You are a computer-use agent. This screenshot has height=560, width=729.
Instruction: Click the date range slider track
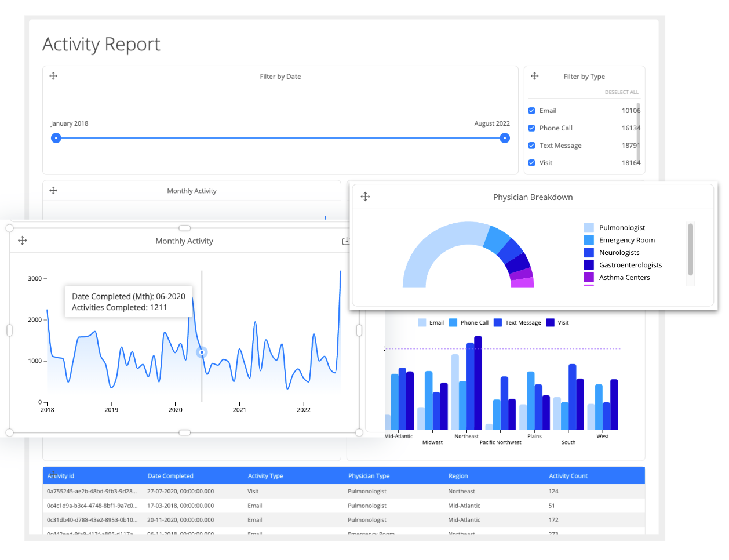coord(280,138)
